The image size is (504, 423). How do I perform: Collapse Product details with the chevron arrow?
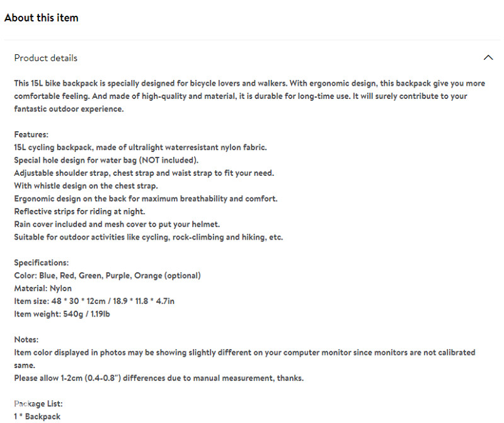pos(488,58)
